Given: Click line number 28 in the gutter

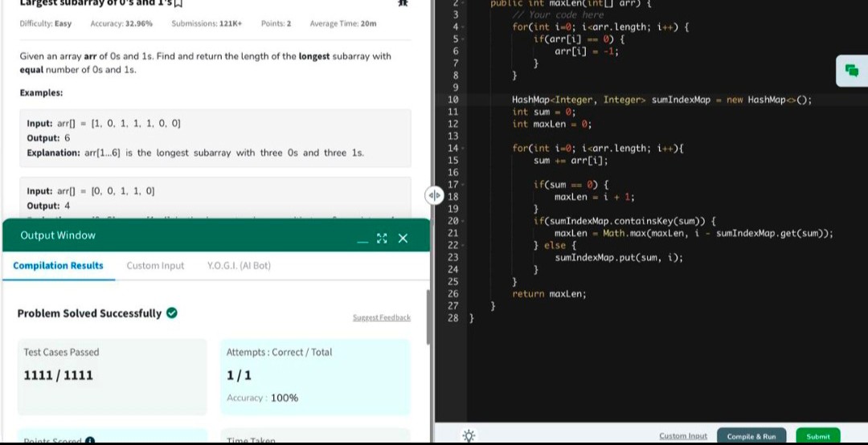Looking at the screenshot, I should pos(452,318).
